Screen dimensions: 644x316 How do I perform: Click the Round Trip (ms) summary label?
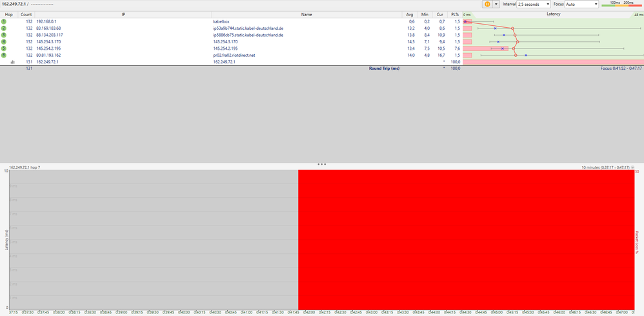pyautogui.click(x=385, y=68)
